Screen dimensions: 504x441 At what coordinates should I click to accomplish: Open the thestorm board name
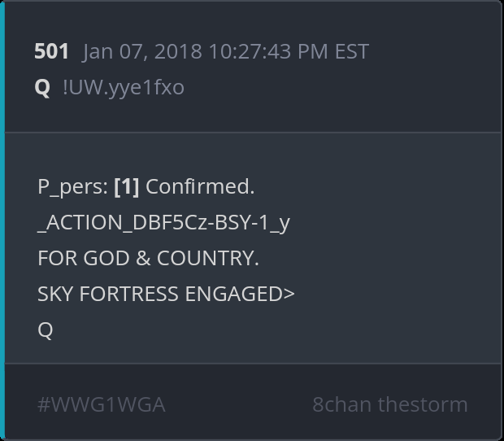point(423,404)
